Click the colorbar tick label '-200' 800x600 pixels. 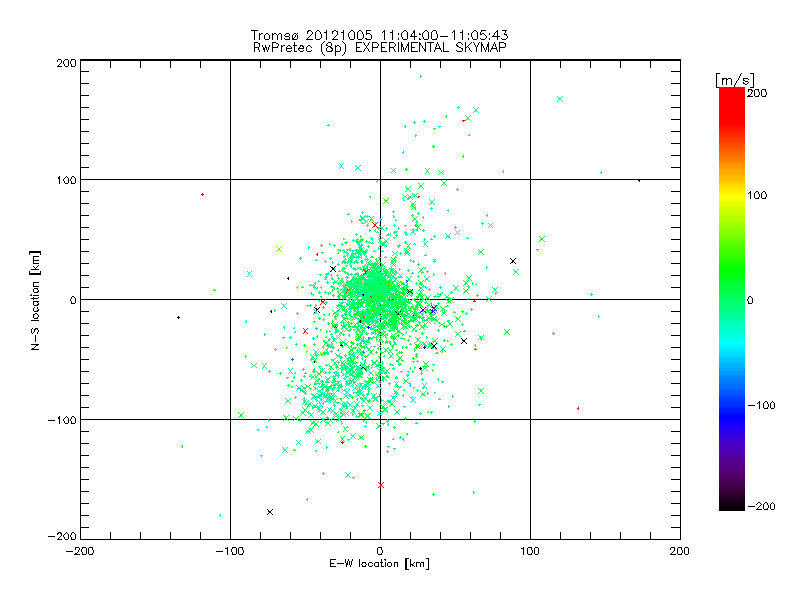(x=761, y=506)
